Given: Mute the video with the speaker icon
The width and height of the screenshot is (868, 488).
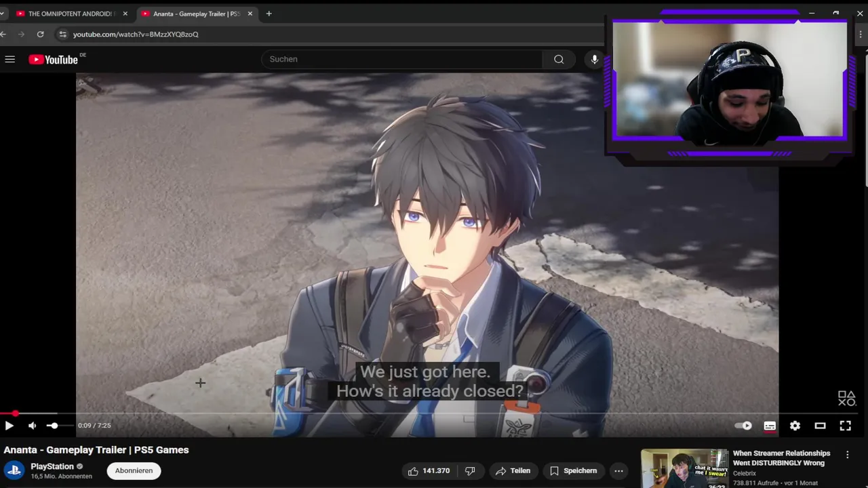Looking at the screenshot, I should [x=32, y=426].
